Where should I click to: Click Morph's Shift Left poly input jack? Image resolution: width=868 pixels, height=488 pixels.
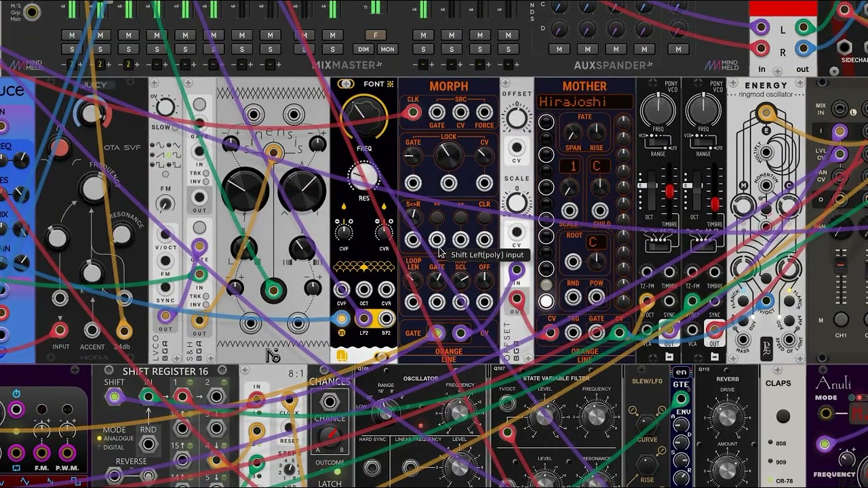pos(437,239)
